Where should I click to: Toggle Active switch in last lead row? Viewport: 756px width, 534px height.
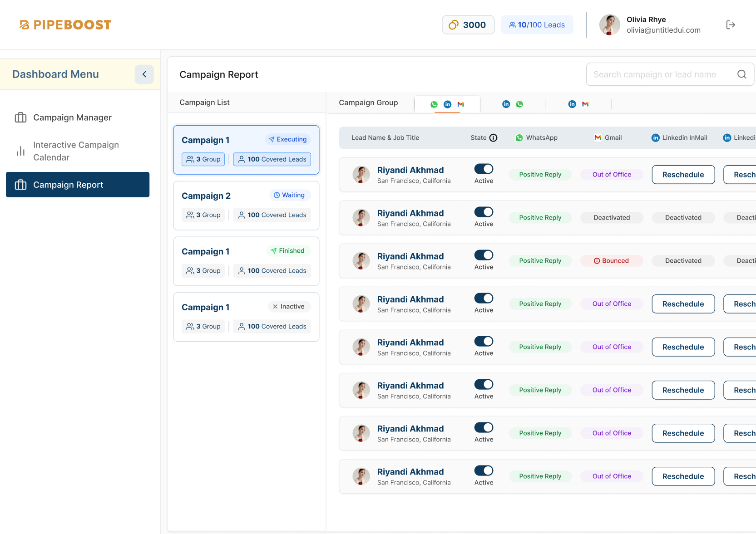click(484, 470)
